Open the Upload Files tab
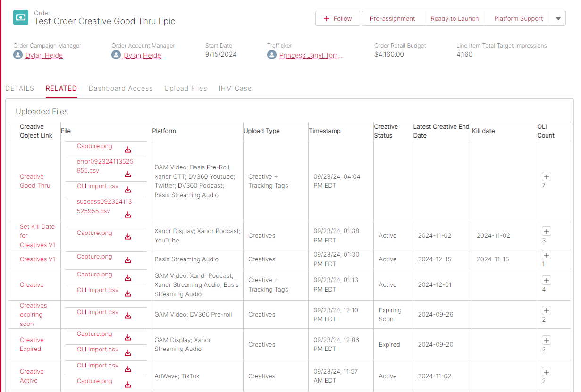This screenshot has height=392, width=581. click(185, 88)
